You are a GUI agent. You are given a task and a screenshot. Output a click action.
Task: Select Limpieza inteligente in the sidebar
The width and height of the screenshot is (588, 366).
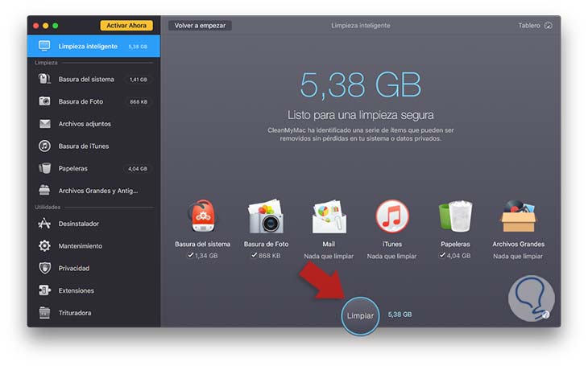(x=93, y=46)
